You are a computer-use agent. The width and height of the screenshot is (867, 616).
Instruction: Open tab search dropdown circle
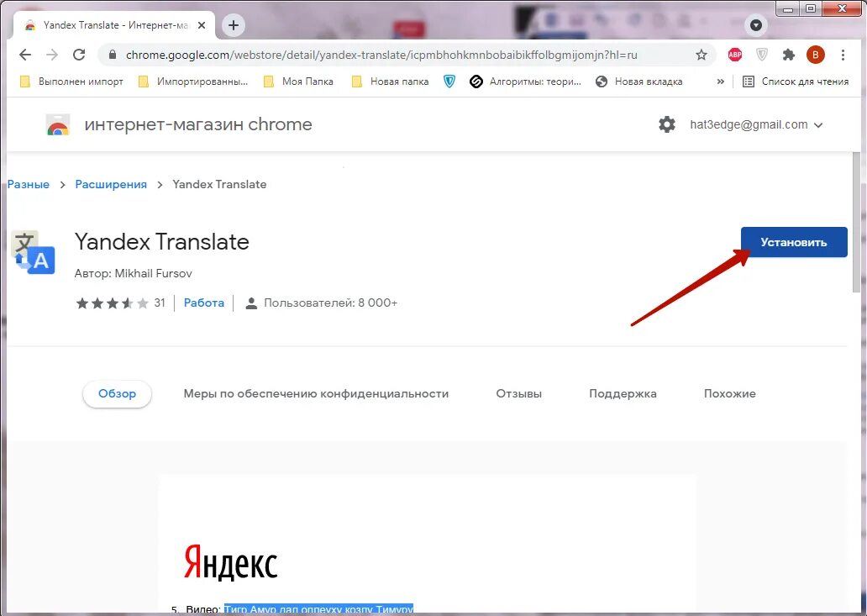(x=756, y=25)
